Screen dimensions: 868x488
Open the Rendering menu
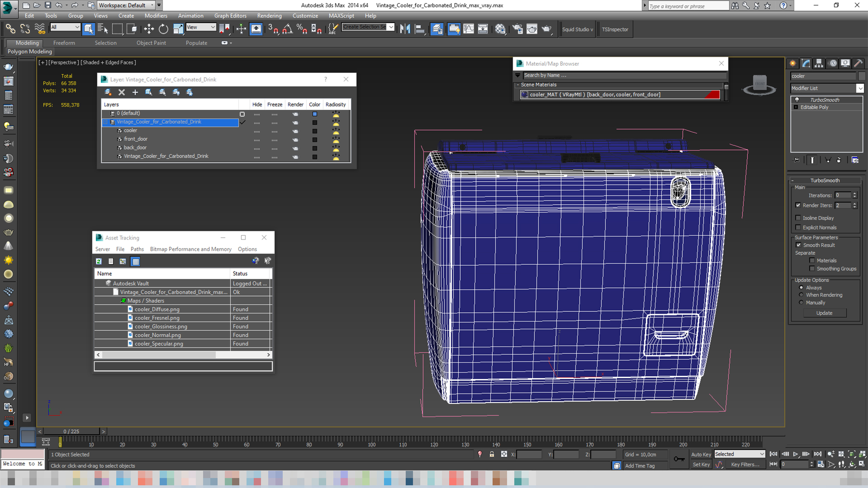(x=269, y=16)
